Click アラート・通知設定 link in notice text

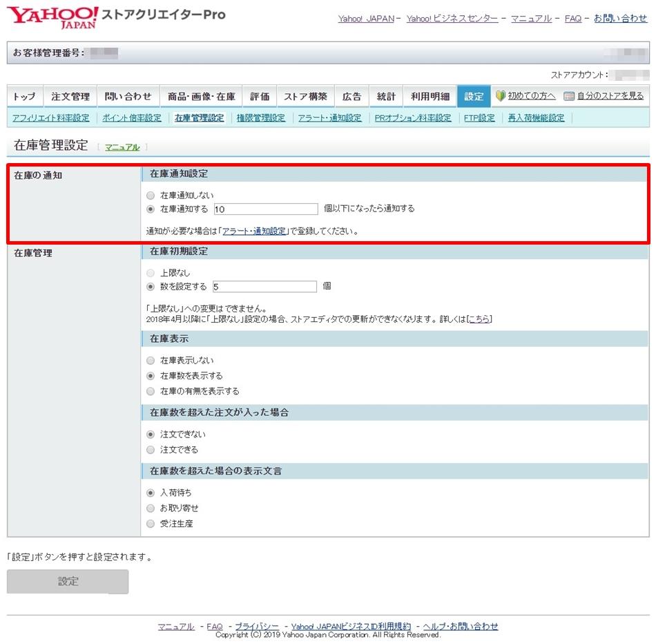254,231
